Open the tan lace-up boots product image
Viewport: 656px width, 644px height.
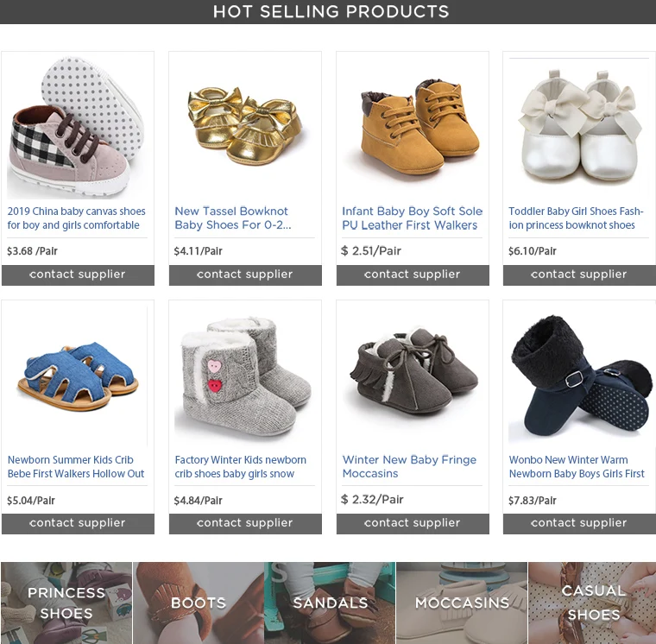(413, 126)
